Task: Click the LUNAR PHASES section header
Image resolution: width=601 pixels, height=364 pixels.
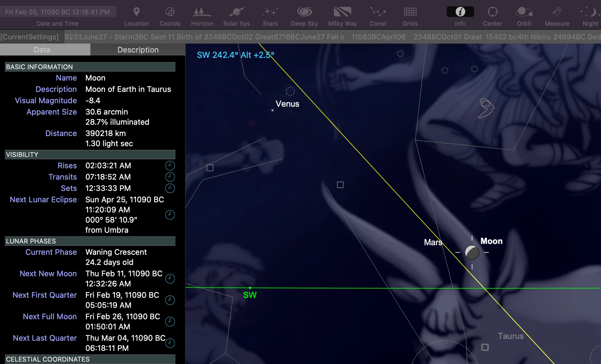Action: click(90, 241)
